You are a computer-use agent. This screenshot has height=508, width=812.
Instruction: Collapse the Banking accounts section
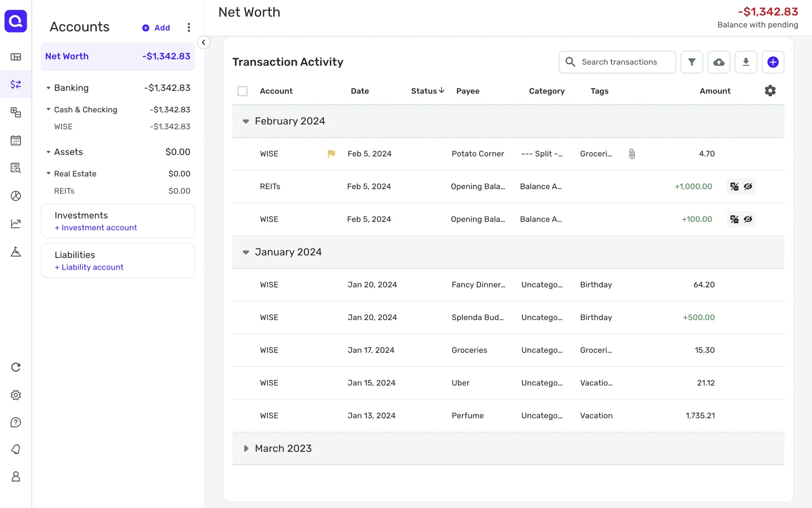48,88
